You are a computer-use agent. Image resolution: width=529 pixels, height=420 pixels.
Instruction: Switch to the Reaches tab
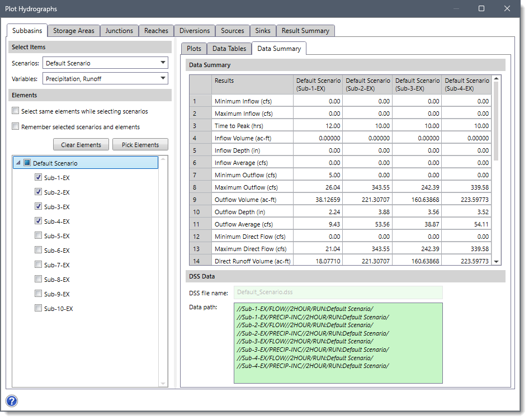pos(156,31)
